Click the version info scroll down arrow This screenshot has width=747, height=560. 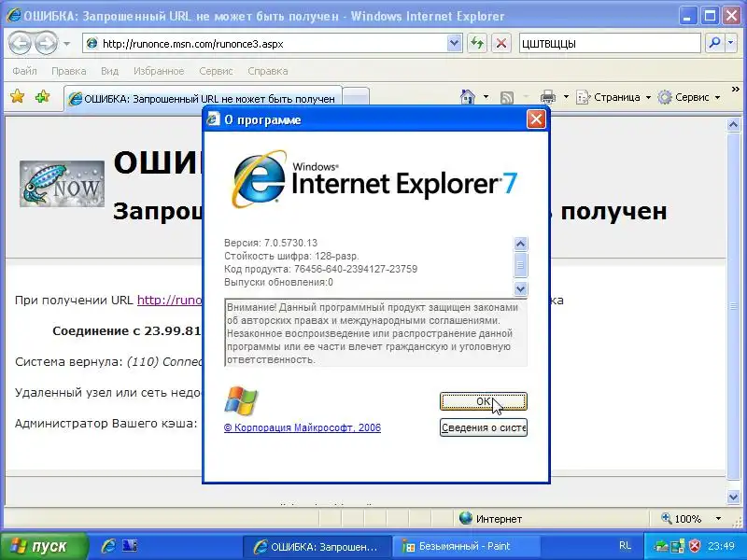(x=520, y=288)
